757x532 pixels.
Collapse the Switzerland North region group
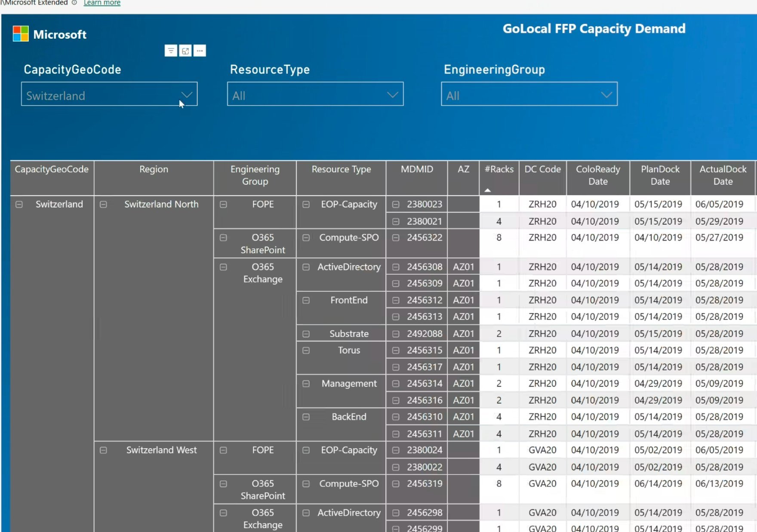tap(103, 204)
